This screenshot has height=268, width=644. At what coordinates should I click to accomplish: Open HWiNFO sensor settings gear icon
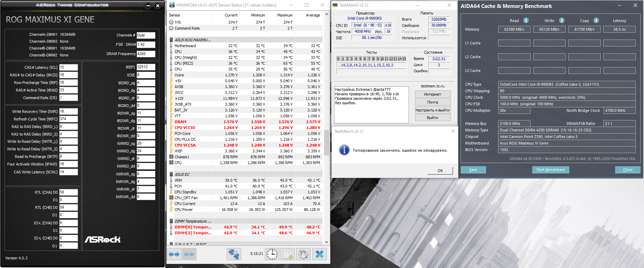(303, 254)
